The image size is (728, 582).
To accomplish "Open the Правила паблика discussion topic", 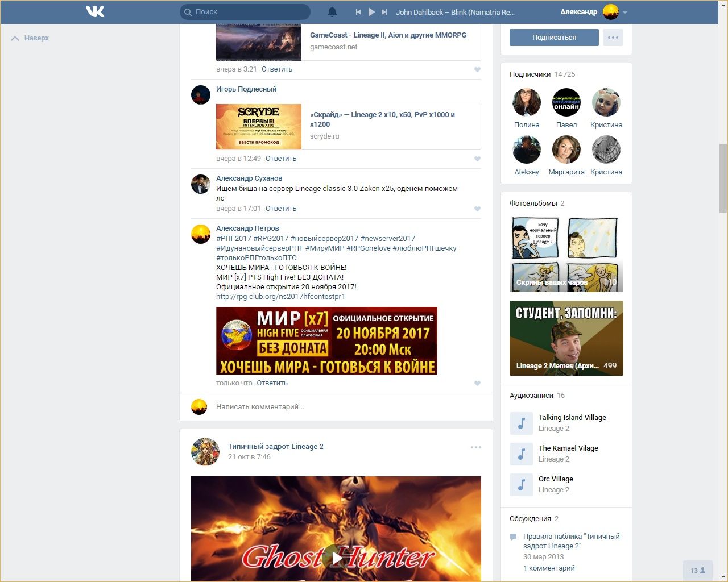I will click(x=572, y=541).
